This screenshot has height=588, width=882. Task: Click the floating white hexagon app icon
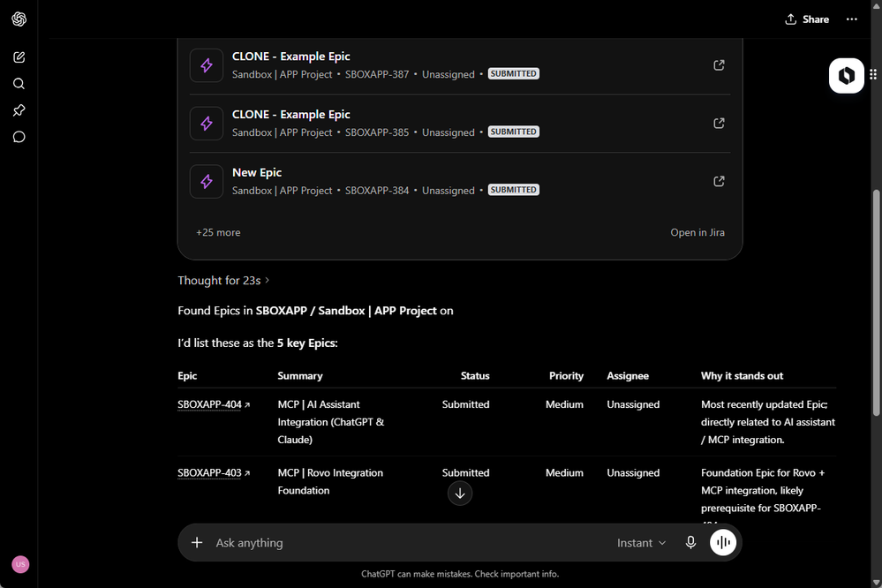coord(846,75)
